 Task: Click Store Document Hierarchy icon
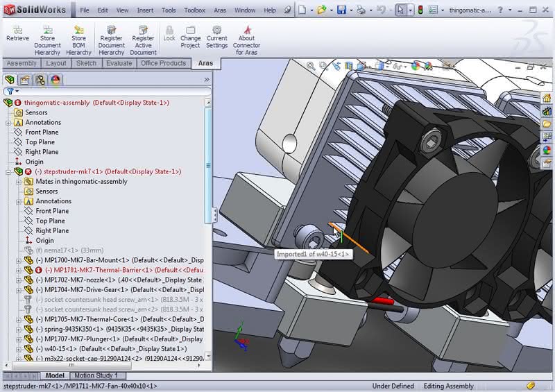[x=47, y=40]
